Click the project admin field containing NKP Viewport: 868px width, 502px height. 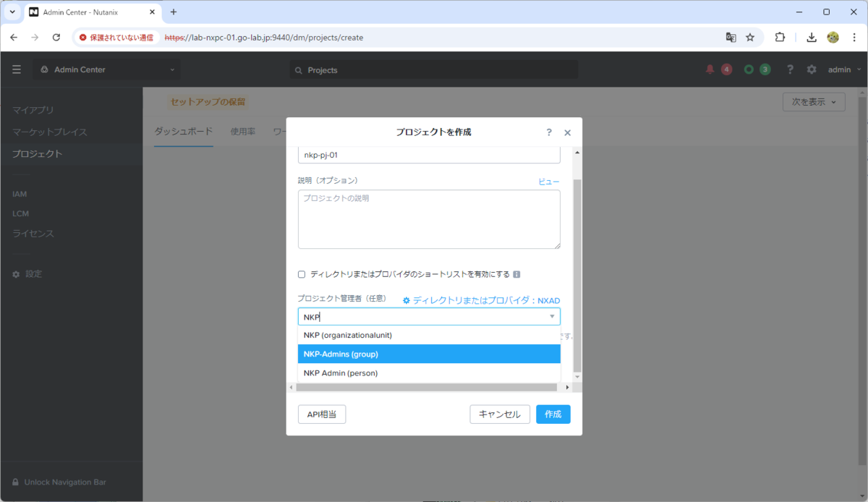tap(429, 317)
